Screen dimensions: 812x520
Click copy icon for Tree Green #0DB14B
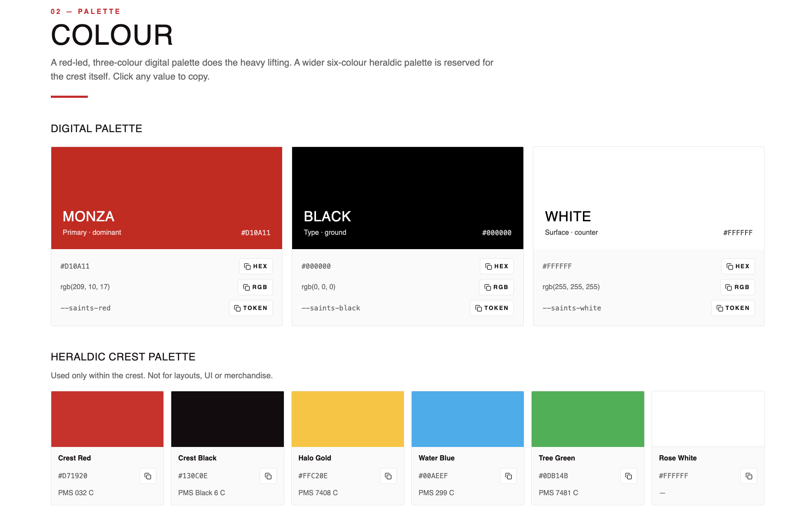pos(629,476)
